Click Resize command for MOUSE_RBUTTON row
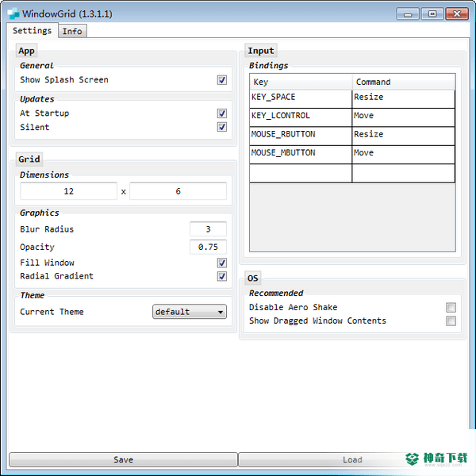 [404, 136]
